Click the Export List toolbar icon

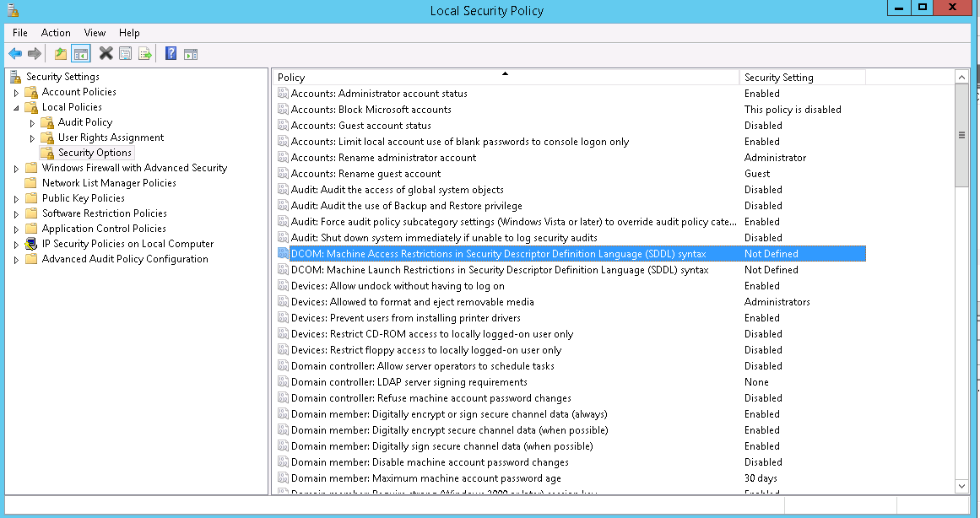click(144, 54)
